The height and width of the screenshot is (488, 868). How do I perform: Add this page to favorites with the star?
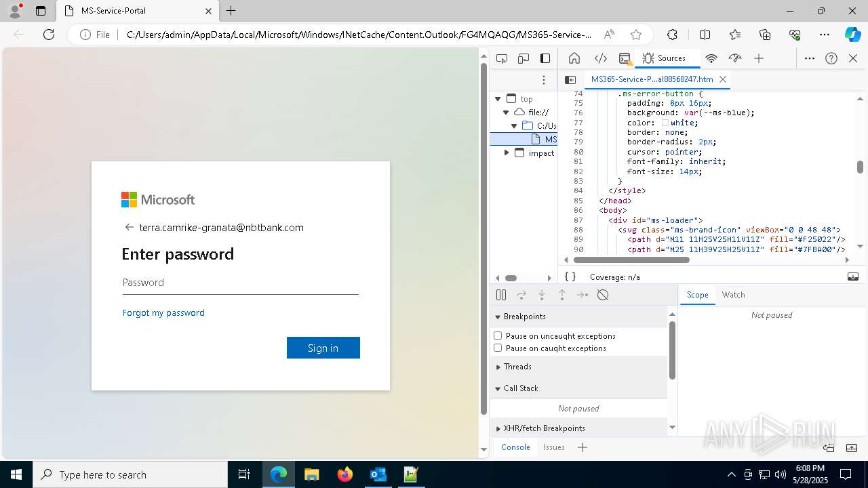635,35
